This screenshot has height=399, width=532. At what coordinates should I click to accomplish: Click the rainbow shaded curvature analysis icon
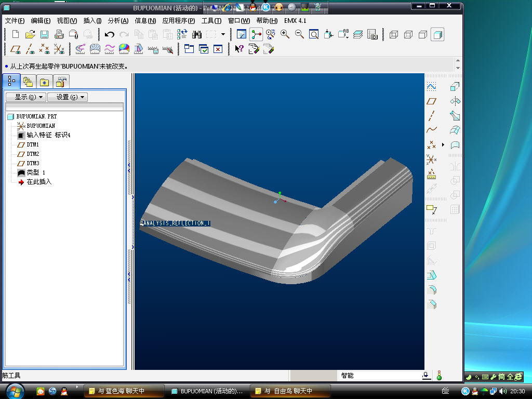pos(124,49)
